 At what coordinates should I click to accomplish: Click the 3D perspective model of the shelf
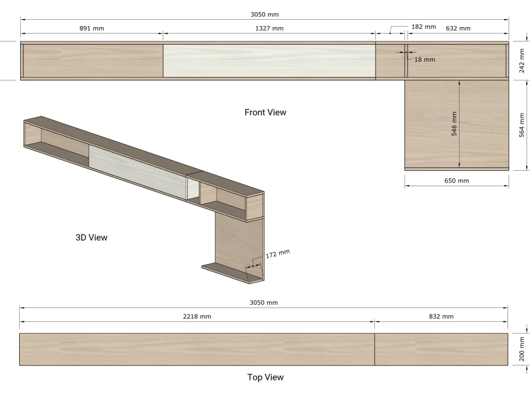[x=144, y=200]
